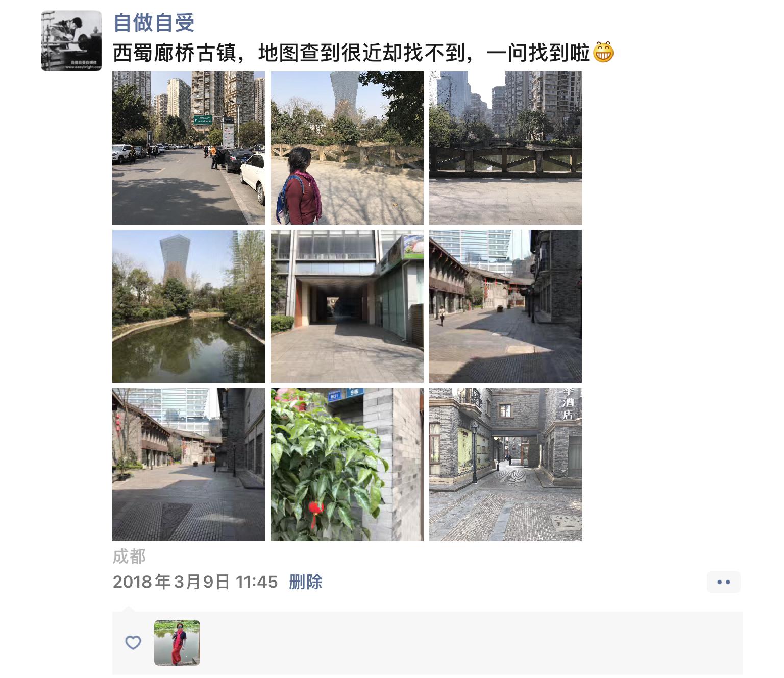The height and width of the screenshot is (678, 784).
Task: Open the stone bridge railing photo
Action: (x=505, y=148)
